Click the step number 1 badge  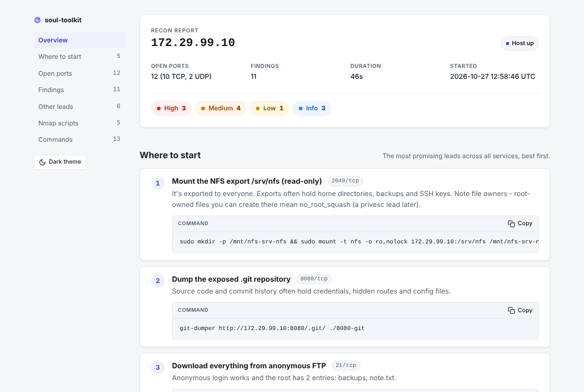[158, 183]
